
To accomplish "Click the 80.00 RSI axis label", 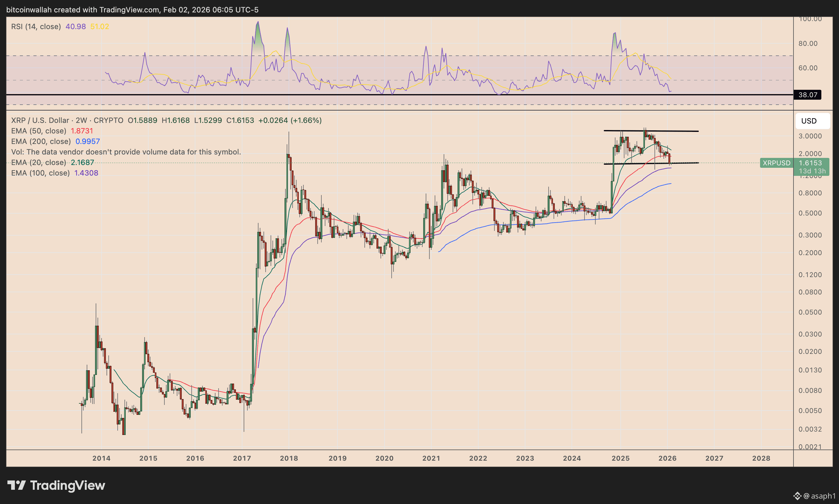I will pos(808,43).
